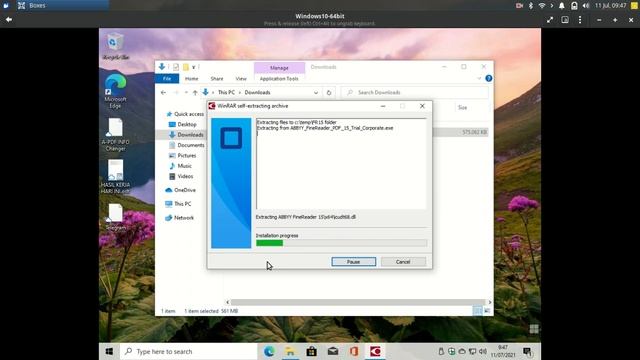640x360 pixels.
Task: Open the Home ribbon tab
Action: pos(191,78)
